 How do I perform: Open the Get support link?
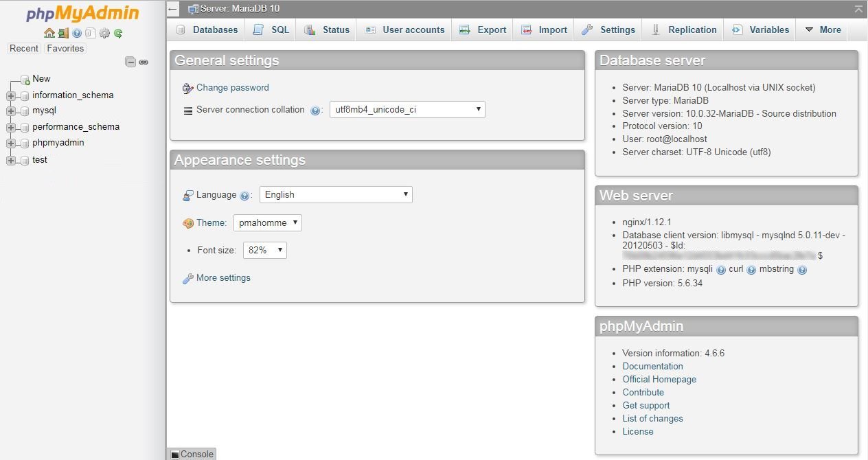(x=646, y=406)
